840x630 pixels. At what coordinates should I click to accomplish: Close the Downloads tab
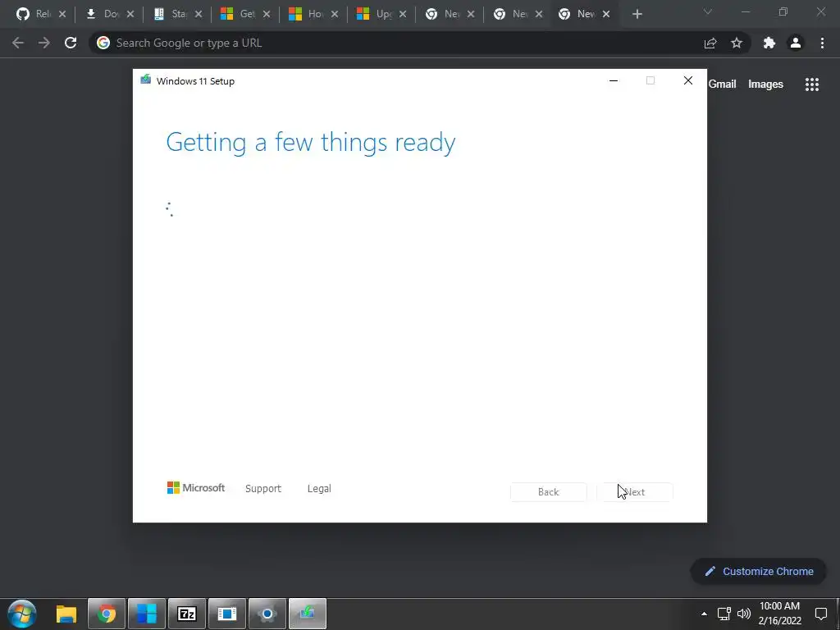click(130, 15)
